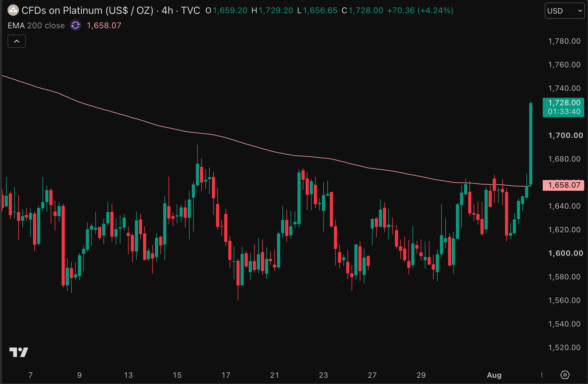Click the 1,600.00 price axis label
Screen dimensions: 588x384
(566, 253)
